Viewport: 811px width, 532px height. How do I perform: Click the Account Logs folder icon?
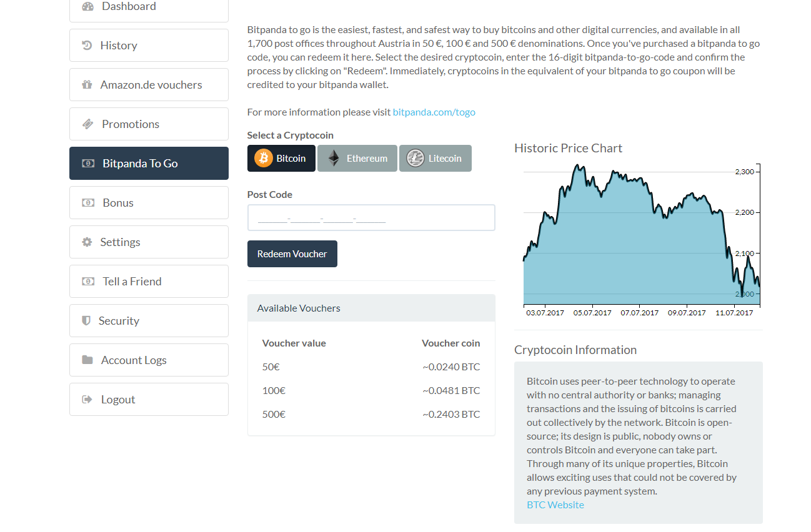point(87,360)
